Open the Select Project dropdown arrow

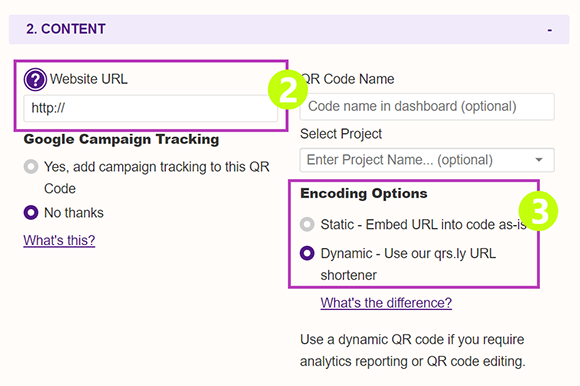[539, 160]
